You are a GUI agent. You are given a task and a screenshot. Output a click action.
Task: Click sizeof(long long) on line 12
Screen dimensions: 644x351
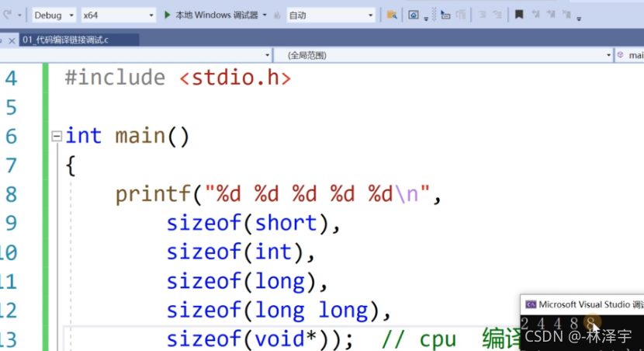[x=273, y=311]
